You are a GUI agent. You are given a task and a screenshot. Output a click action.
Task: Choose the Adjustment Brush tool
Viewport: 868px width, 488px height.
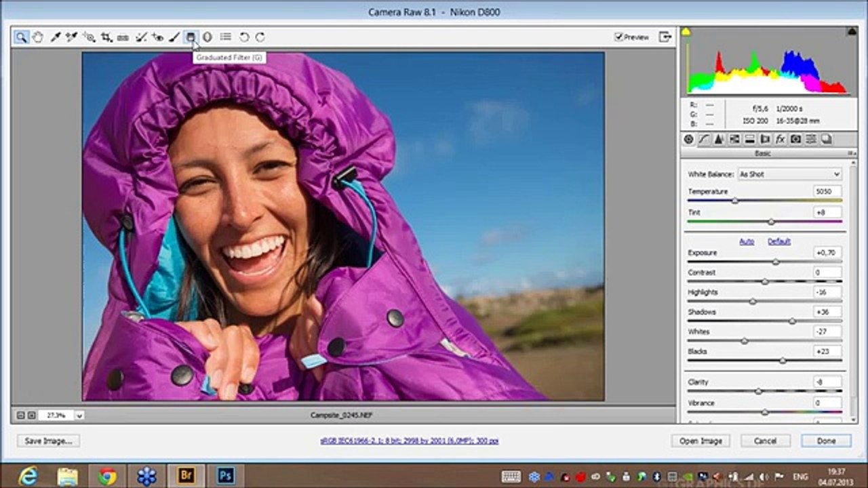(x=174, y=37)
